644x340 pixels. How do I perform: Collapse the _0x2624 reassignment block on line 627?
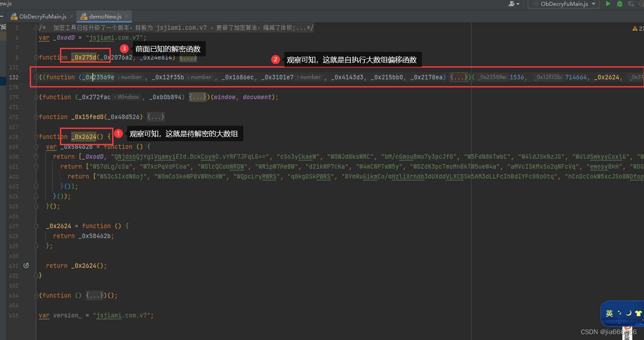click(x=36, y=226)
